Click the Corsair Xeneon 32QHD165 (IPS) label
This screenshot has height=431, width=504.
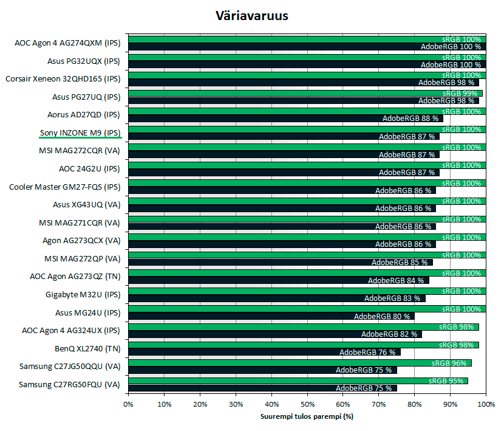click(63, 79)
